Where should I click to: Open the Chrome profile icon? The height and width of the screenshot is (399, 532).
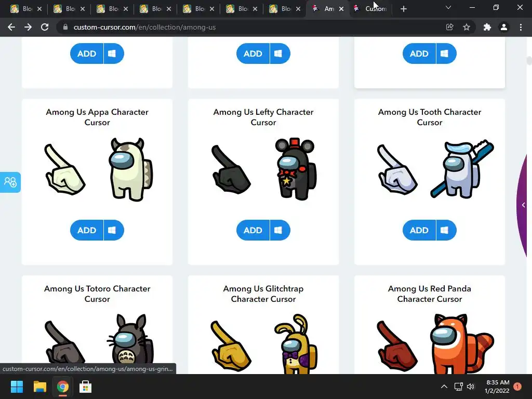coord(504,27)
